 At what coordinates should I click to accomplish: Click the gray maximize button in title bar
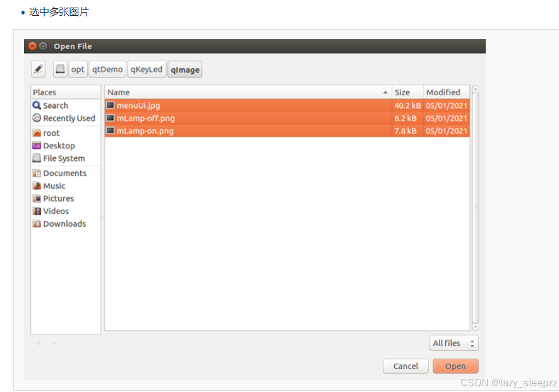pyautogui.click(x=43, y=46)
